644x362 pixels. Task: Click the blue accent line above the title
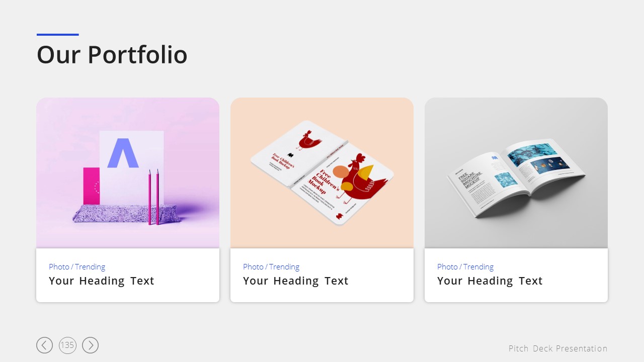pyautogui.click(x=58, y=35)
